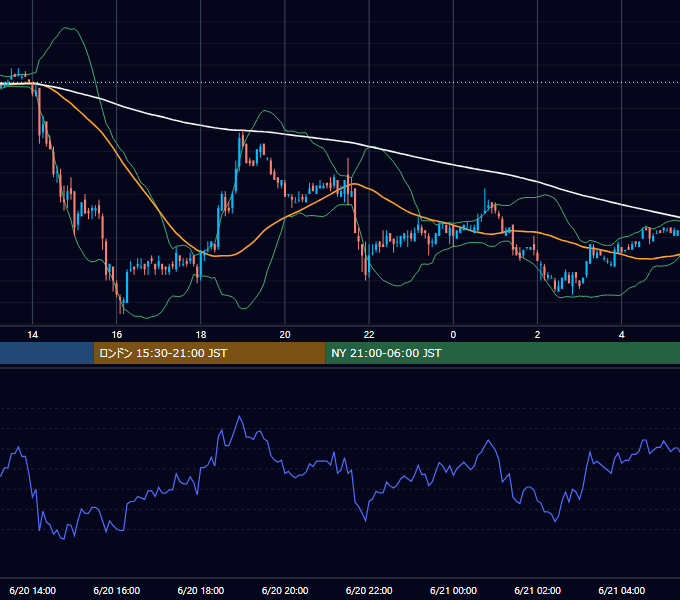This screenshot has width=680, height=600.
Task: Click the 18 hour axis label
Action: (x=201, y=335)
